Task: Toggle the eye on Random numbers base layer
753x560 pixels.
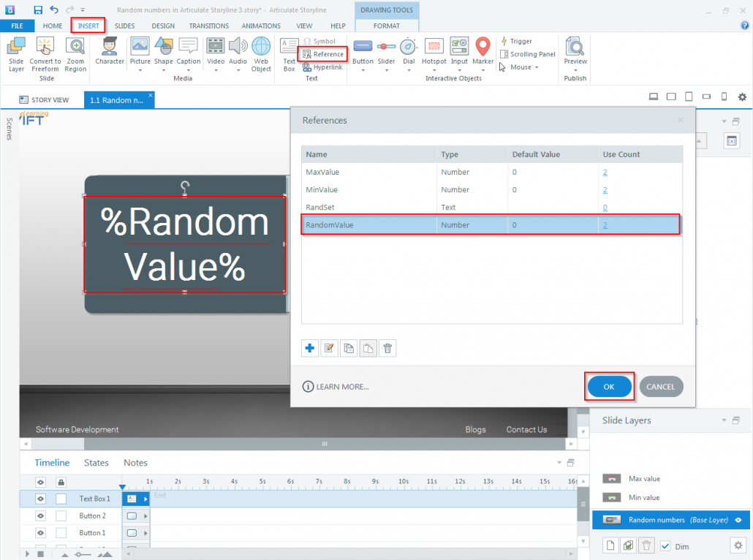Action: click(x=738, y=520)
